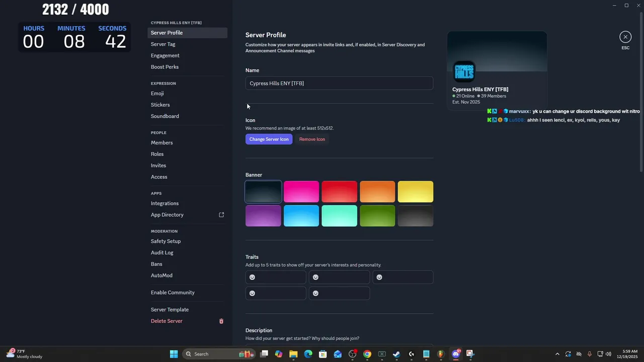This screenshot has height=362, width=644.
Task: Click microphone icon in system tray
Action: (x=589, y=354)
